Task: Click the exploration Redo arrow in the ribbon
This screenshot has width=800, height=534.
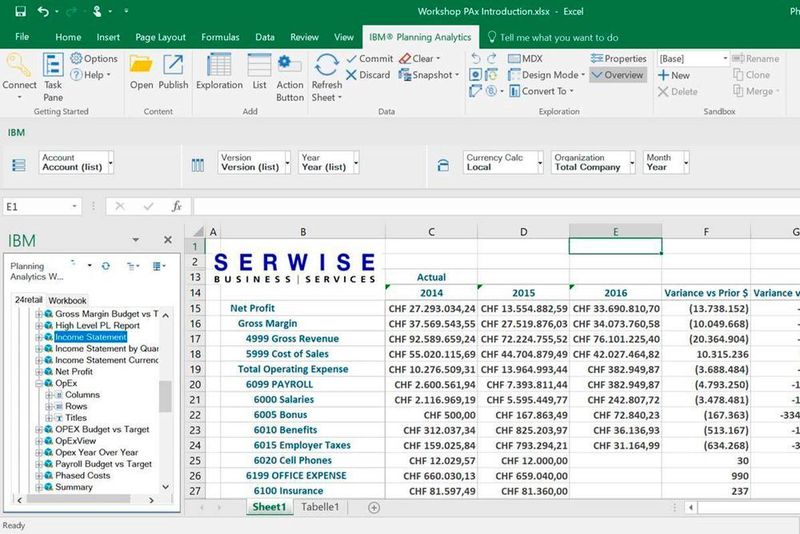Action: 492,59
